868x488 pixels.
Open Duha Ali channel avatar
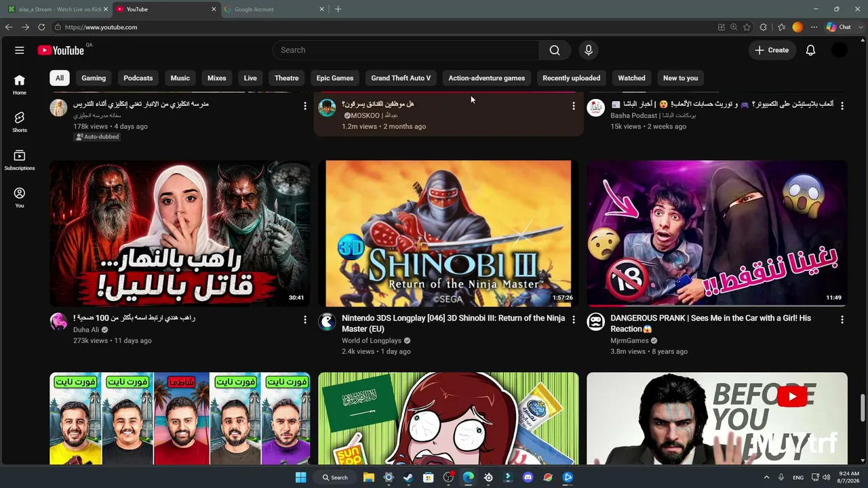tap(58, 321)
